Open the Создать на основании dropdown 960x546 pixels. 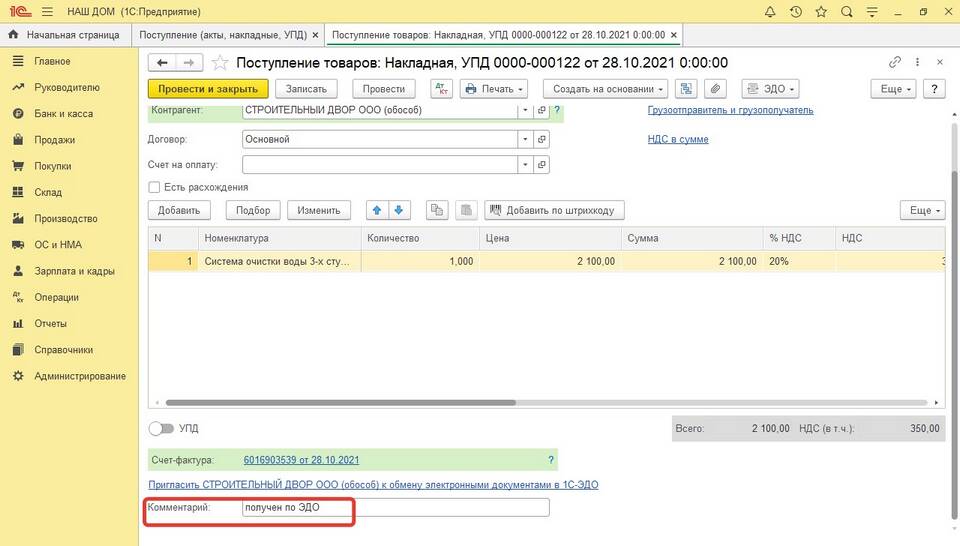(x=608, y=89)
